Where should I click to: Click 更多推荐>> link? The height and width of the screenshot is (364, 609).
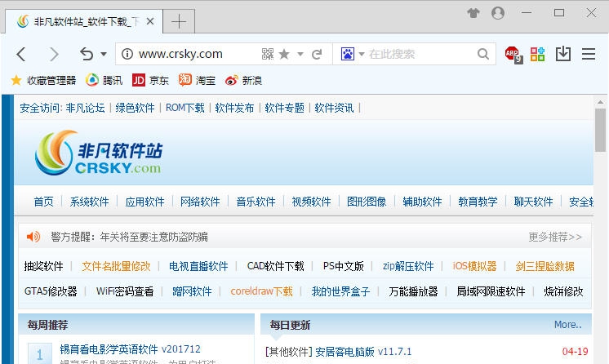tap(555, 237)
